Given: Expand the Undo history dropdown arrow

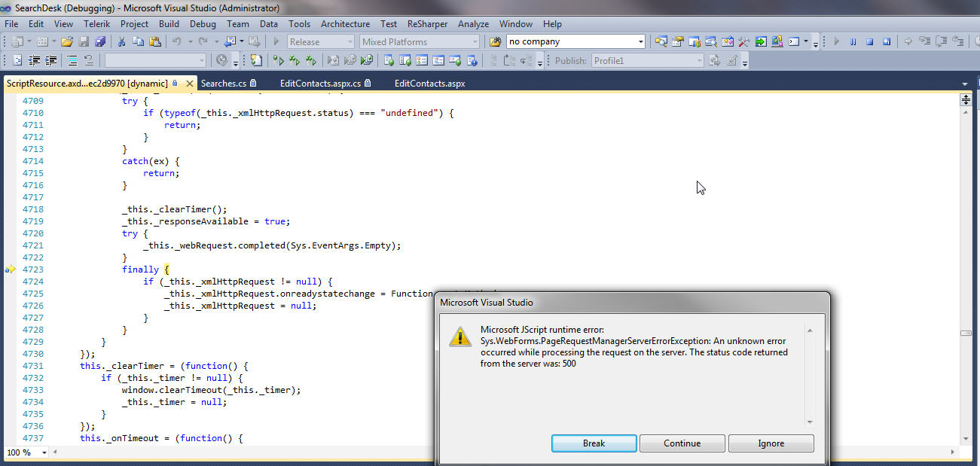Looking at the screenshot, I should (191, 42).
